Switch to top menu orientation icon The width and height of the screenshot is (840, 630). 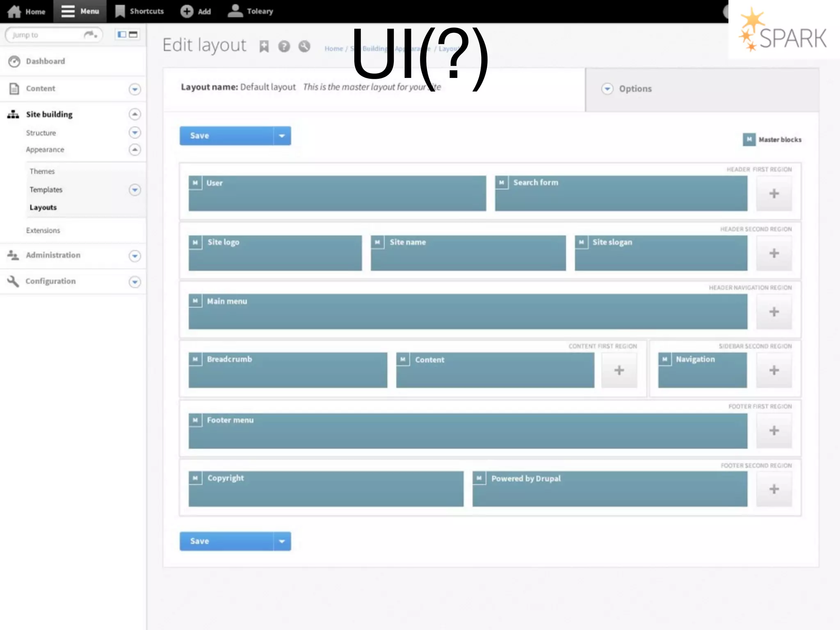coord(133,34)
